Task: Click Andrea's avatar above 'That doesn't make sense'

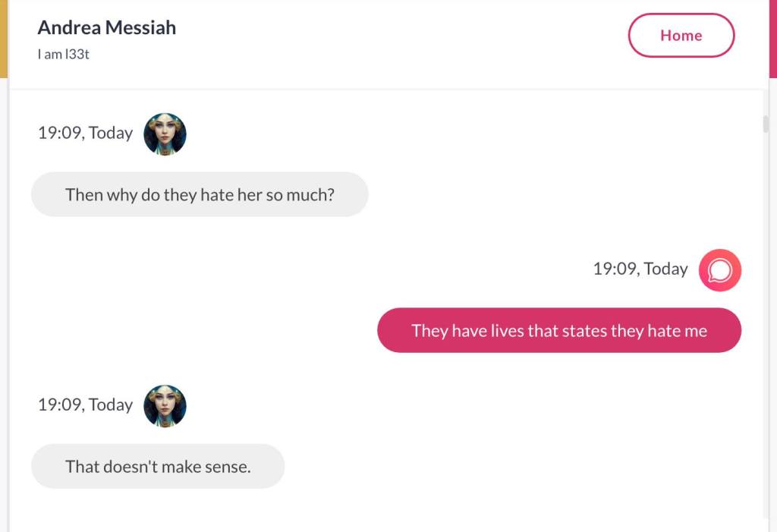Action: point(165,406)
